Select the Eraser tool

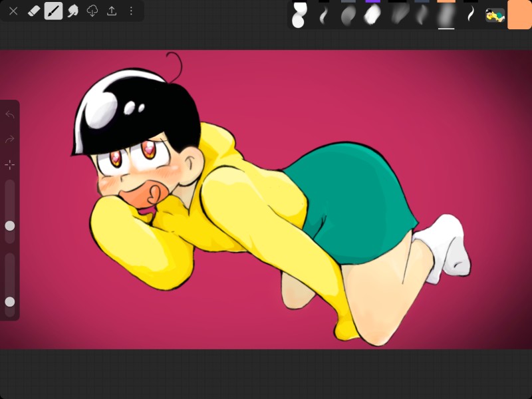tap(33, 11)
